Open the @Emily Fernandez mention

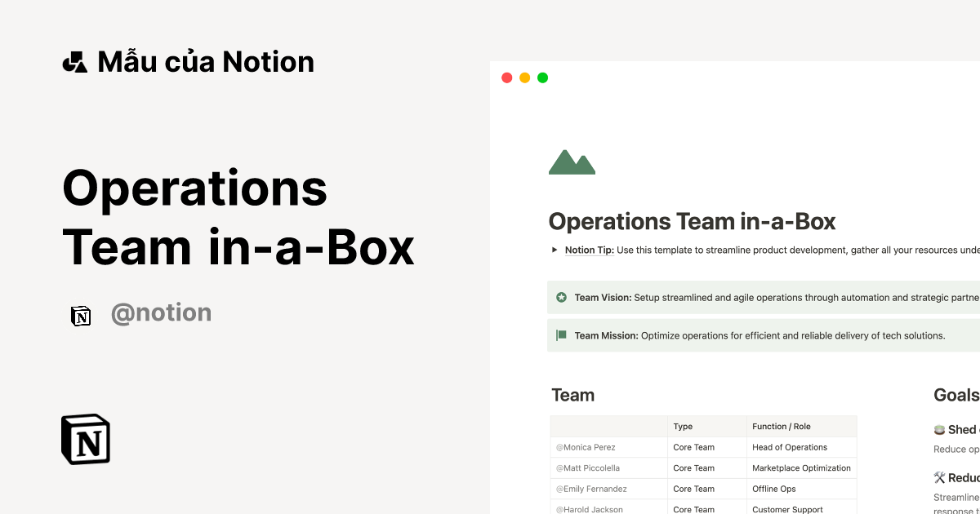(590, 489)
